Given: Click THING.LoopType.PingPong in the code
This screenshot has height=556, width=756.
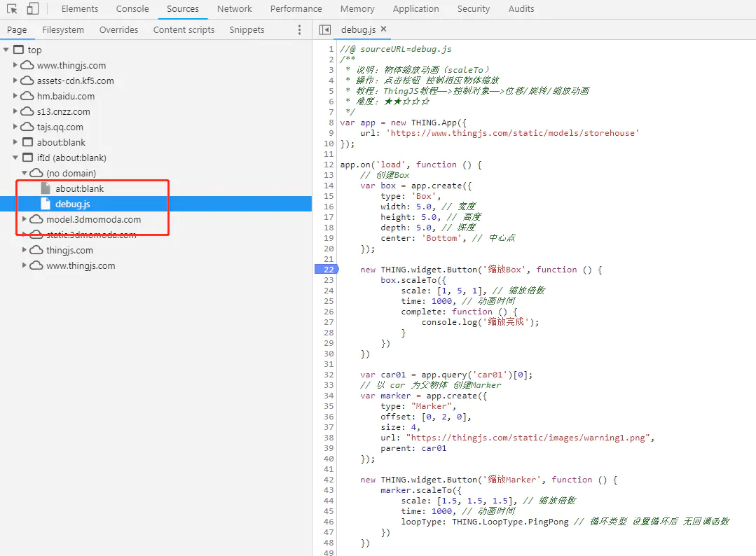Looking at the screenshot, I should [x=510, y=522].
